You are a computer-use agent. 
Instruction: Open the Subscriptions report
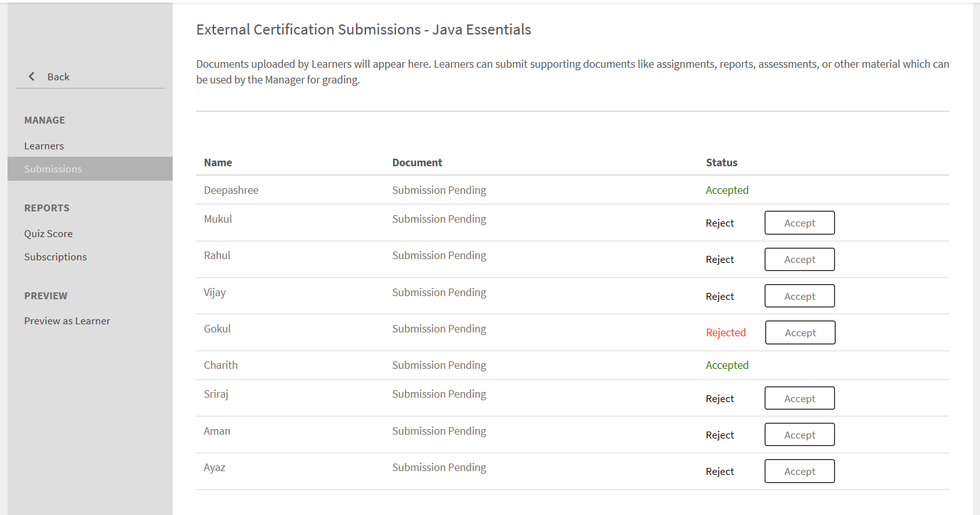pos(55,257)
